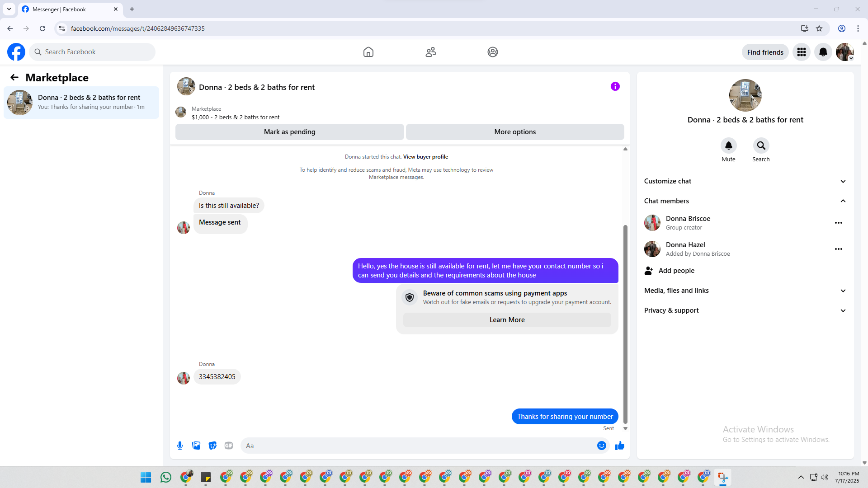The image size is (868, 488).
Task: Expand the Customize chat section
Action: point(745,181)
